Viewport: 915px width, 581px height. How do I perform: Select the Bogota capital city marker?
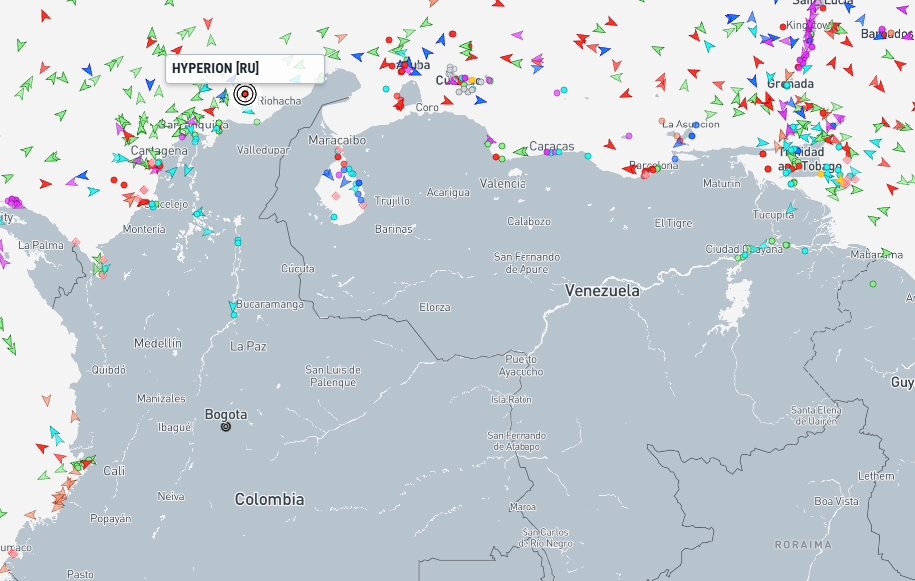226,427
